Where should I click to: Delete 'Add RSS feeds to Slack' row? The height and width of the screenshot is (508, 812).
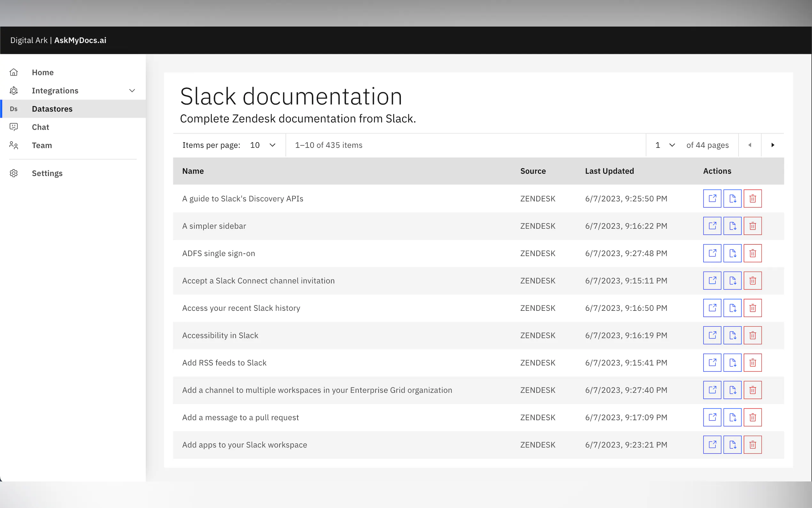pos(752,362)
